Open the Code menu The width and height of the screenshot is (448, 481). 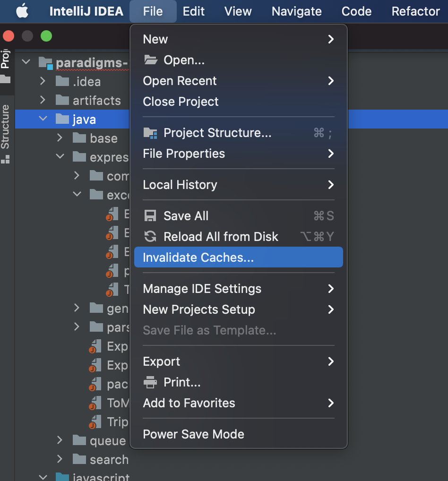point(356,11)
